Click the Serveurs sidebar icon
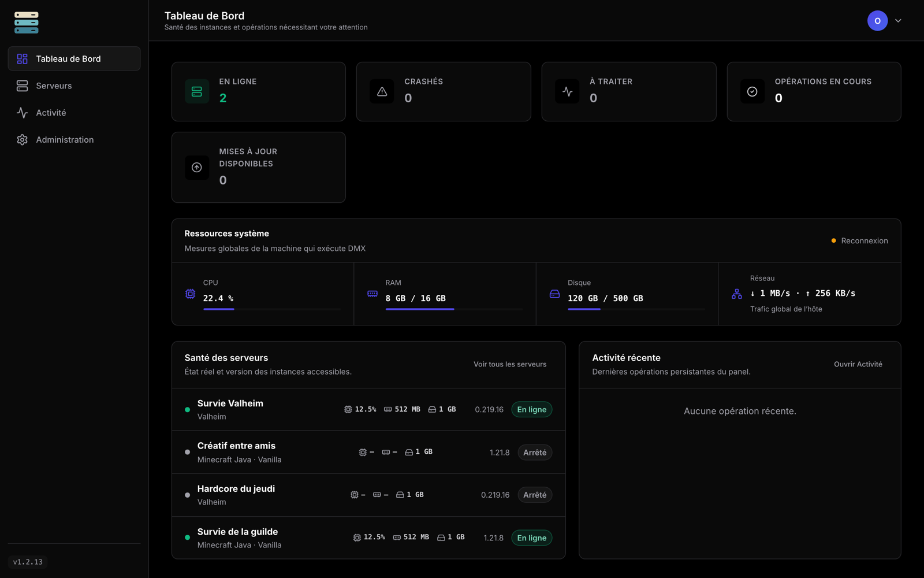The image size is (924, 578). click(x=22, y=86)
